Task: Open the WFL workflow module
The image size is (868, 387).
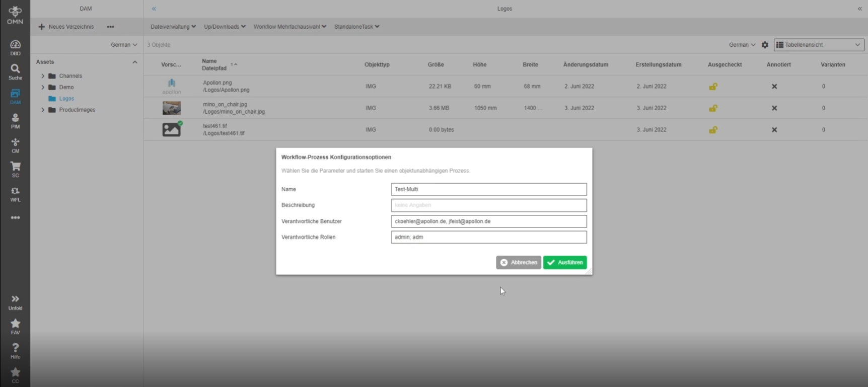Action: point(15,194)
